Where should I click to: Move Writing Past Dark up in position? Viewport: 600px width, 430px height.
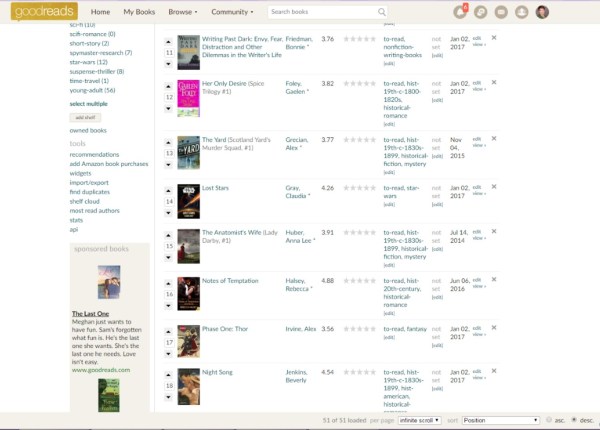click(x=168, y=41)
